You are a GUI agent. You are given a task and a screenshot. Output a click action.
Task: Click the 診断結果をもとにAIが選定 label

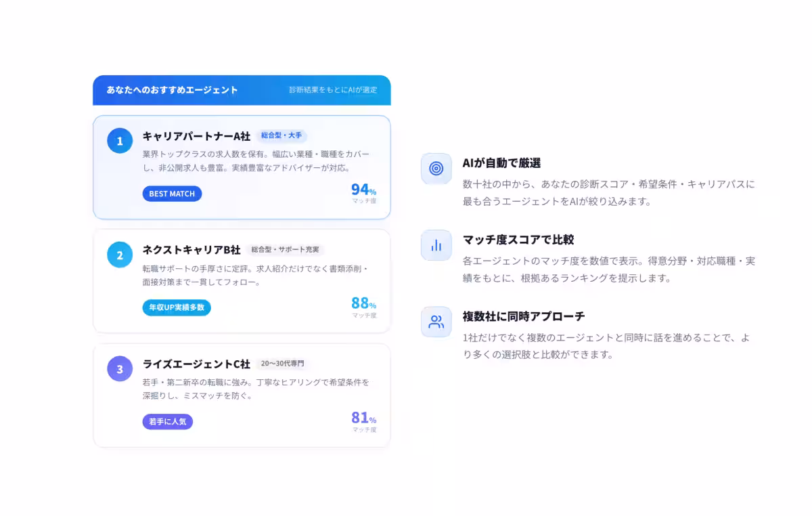point(333,90)
